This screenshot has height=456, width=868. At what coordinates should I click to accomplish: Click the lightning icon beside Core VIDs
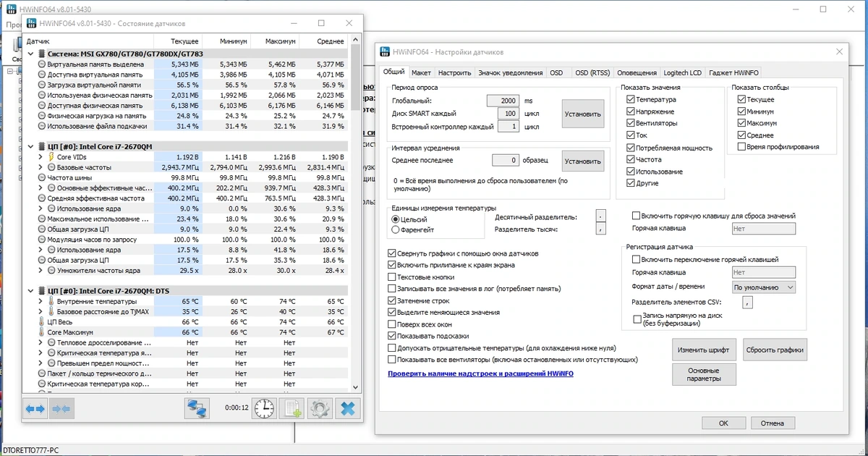coord(51,157)
